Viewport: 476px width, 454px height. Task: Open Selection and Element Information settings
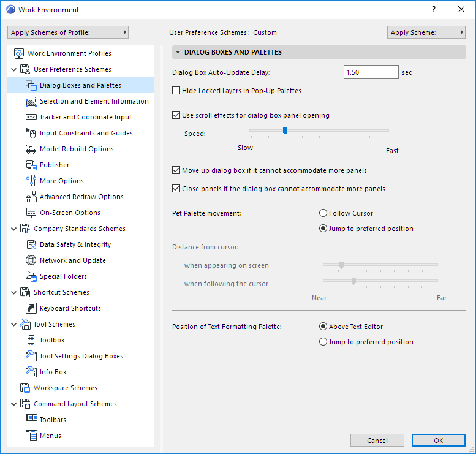point(94,101)
